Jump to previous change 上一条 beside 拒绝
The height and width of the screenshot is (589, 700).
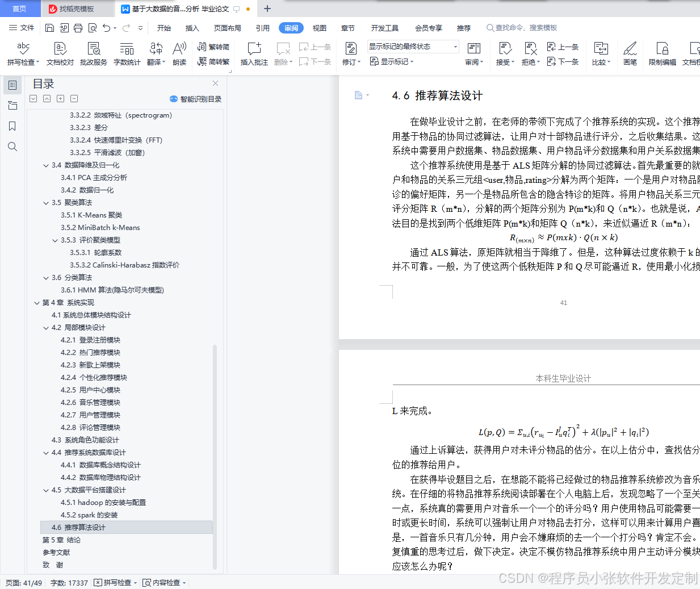click(563, 47)
